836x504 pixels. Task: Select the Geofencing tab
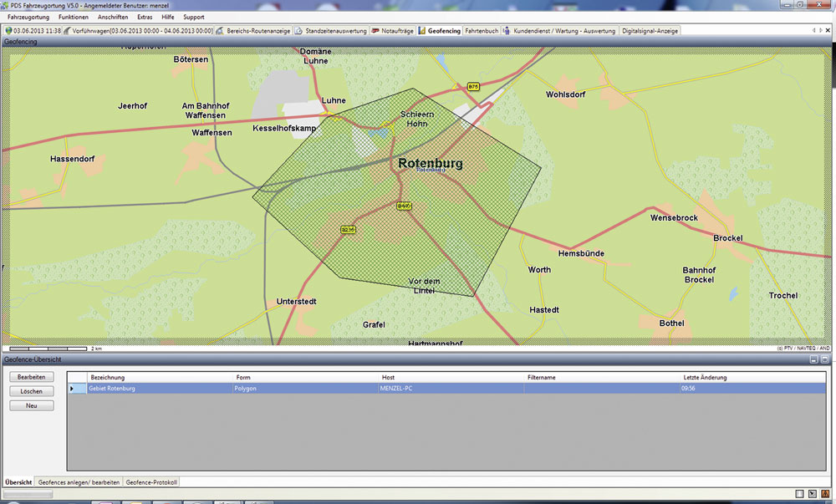tap(440, 31)
